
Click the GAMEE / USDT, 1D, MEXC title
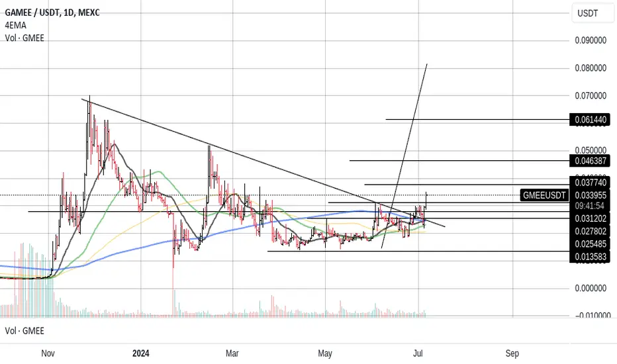(x=52, y=13)
